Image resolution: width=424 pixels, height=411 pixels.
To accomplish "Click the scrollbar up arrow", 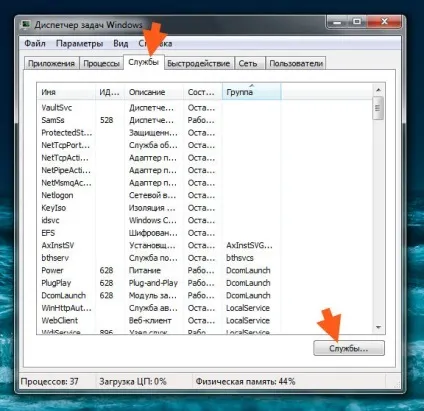I will click(x=378, y=90).
